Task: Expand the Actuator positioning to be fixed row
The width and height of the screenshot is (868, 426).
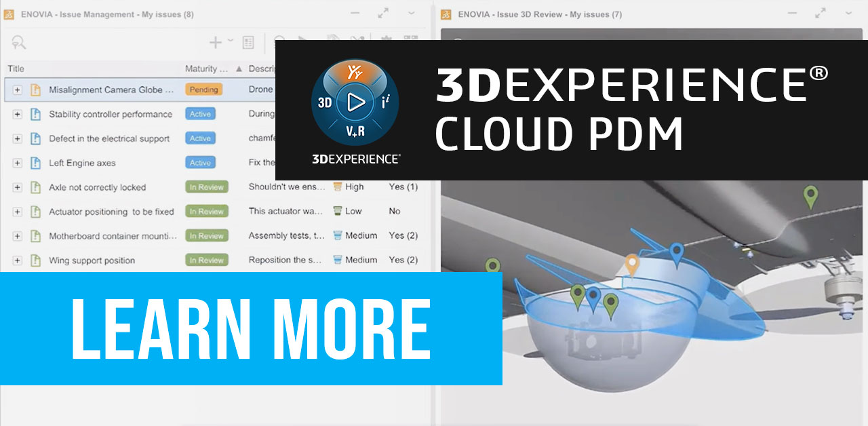Action: [18, 212]
